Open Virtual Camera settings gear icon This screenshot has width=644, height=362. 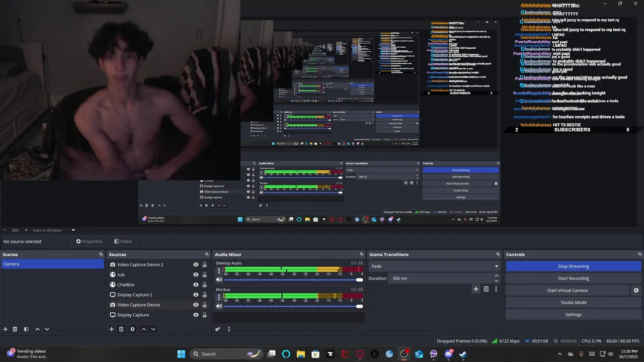tap(636, 291)
